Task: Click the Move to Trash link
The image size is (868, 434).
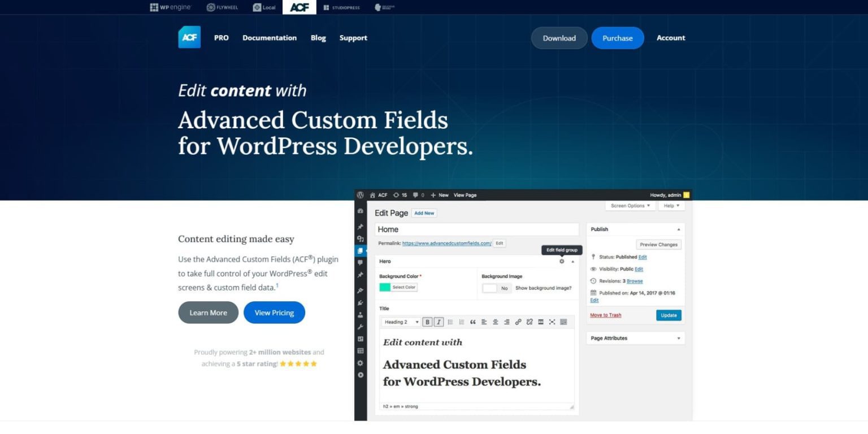Action: pyautogui.click(x=605, y=315)
